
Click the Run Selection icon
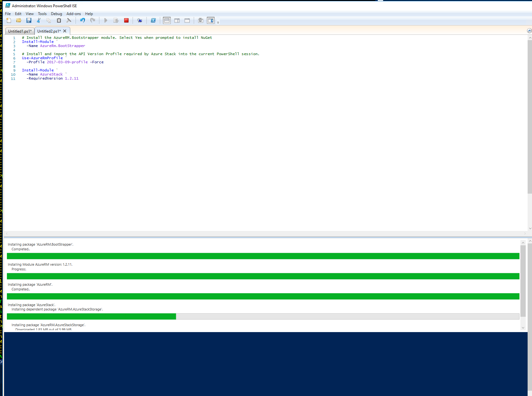pyautogui.click(x=116, y=20)
